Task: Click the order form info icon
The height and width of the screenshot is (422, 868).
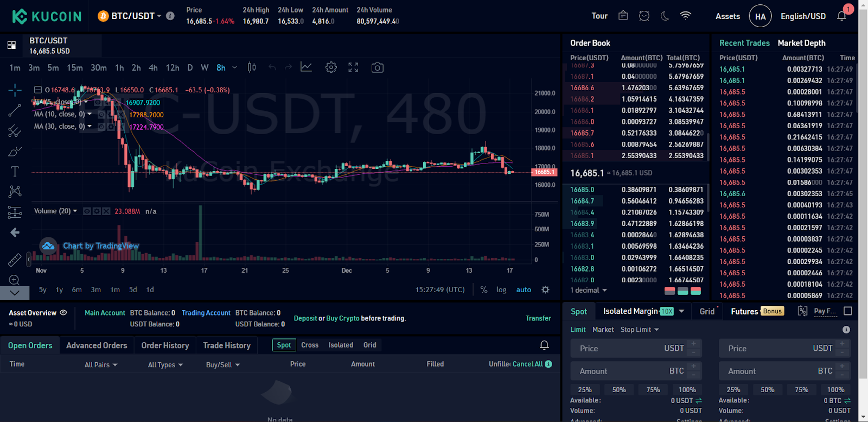Action: (846, 330)
